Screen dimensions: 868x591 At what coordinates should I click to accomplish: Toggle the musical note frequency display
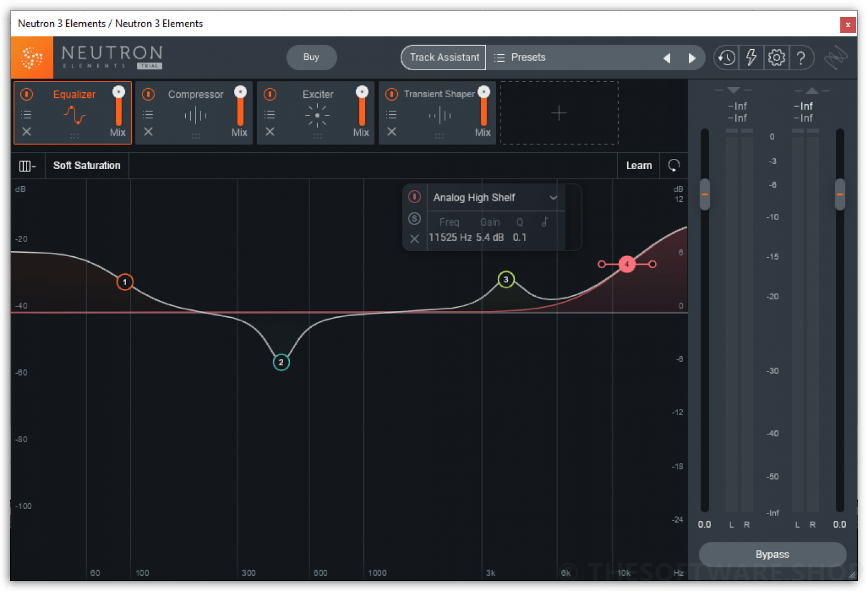[x=544, y=222]
